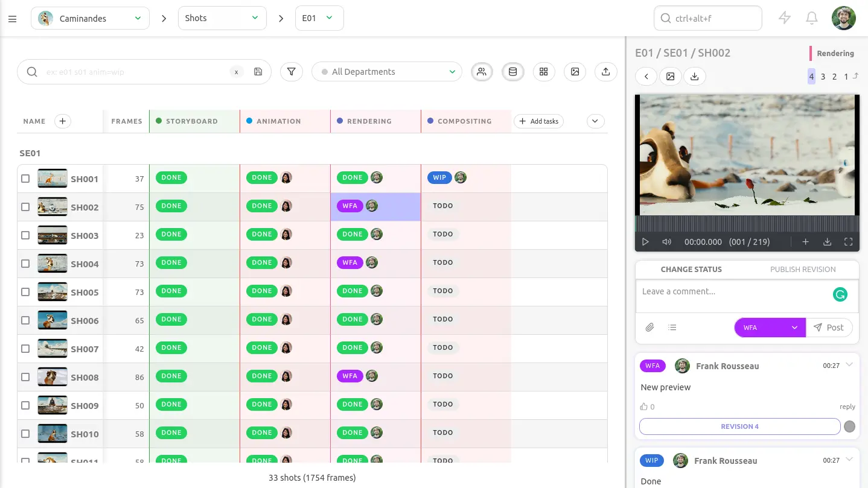Viewport: 868px width, 488px height.
Task: Click the Add tasks button
Action: tap(538, 121)
